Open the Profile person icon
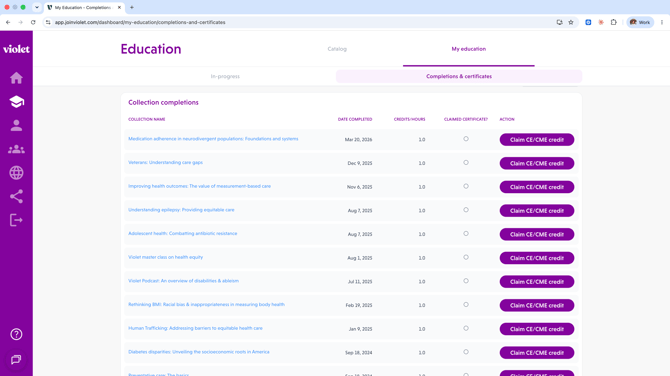The height and width of the screenshot is (376, 670). (x=16, y=125)
